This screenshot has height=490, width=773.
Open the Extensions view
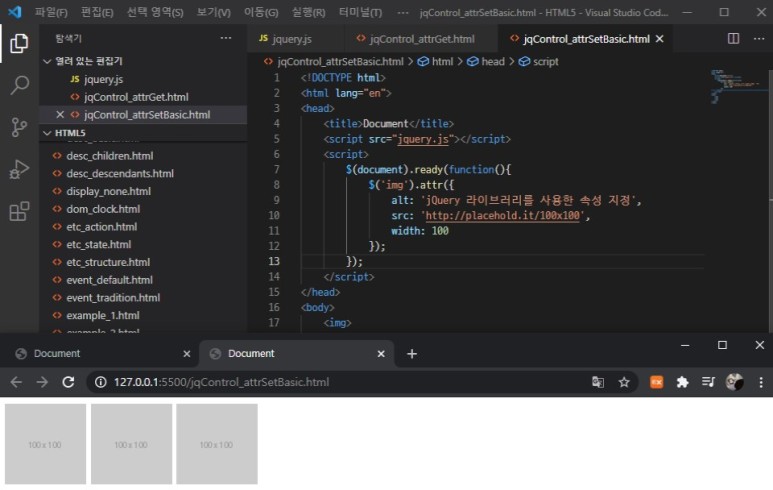(19, 211)
